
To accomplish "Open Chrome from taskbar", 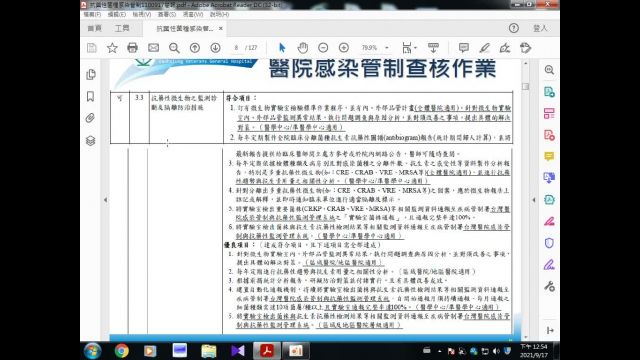I will (x=122, y=351).
